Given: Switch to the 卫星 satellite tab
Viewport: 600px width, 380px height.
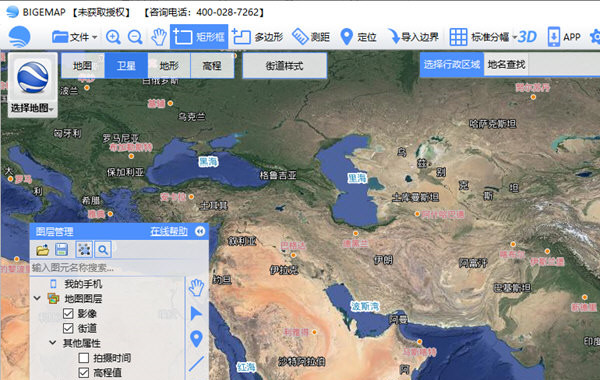Looking at the screenshot, I should click(126, 65).
